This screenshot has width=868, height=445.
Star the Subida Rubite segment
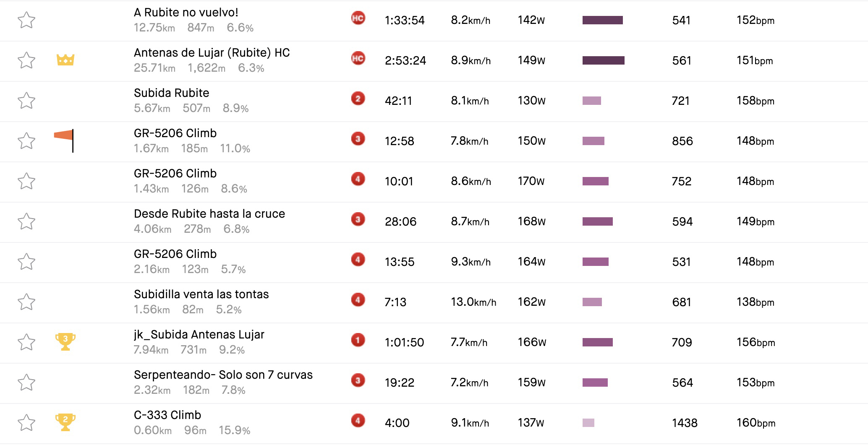pos(26,101)
